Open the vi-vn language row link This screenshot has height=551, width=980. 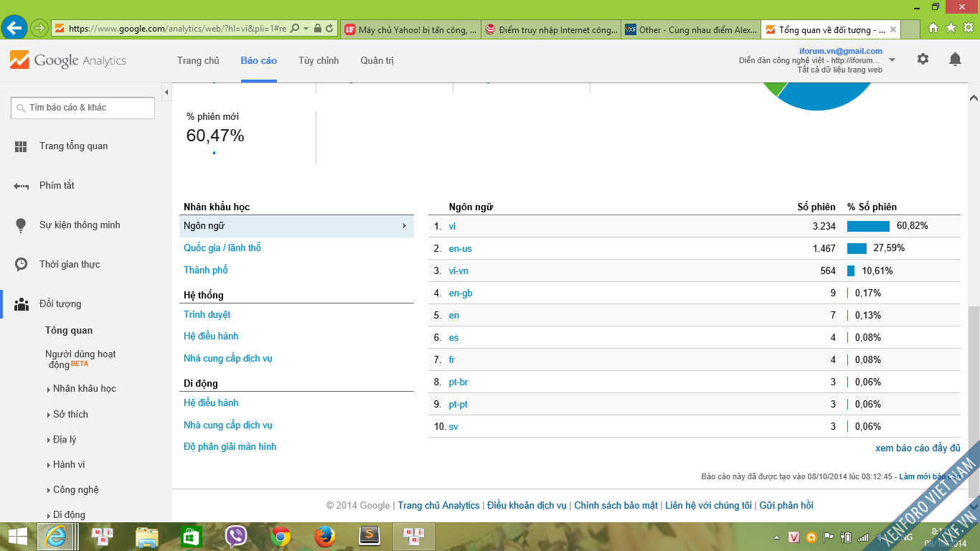(458, 271)
